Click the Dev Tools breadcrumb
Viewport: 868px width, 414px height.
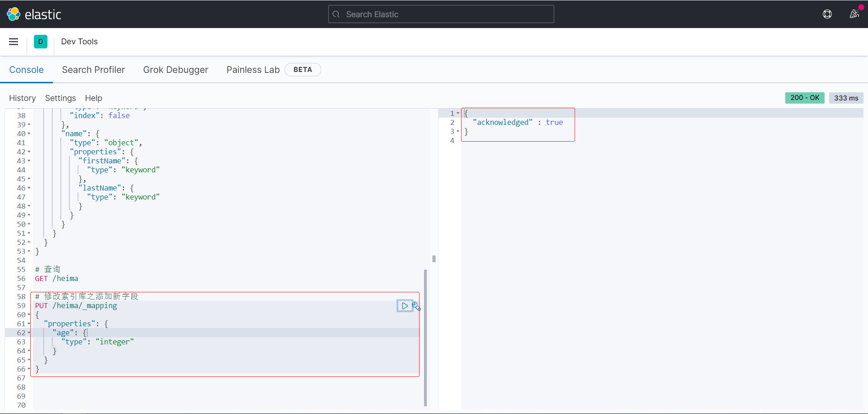[x=79, y=42]
